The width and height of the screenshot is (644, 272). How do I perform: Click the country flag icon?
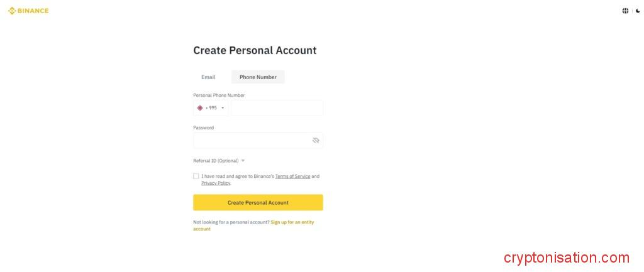[200, 108]
